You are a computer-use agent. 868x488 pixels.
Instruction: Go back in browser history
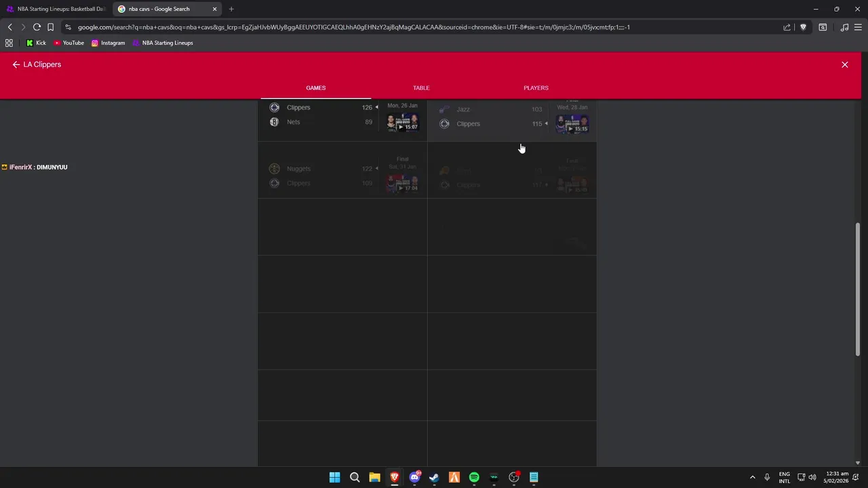click(x=9, y=27)
